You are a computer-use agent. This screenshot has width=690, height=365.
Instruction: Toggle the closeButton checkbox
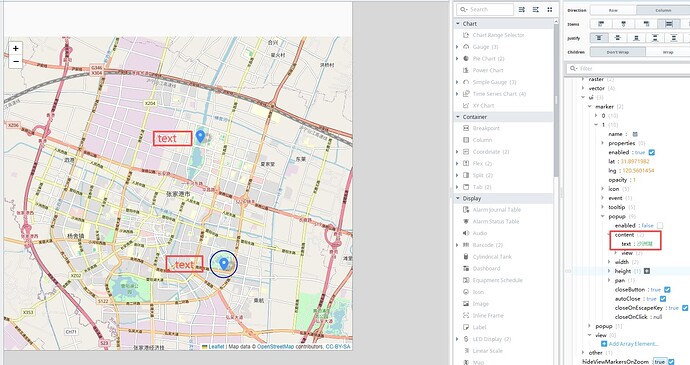pos(667,290)
